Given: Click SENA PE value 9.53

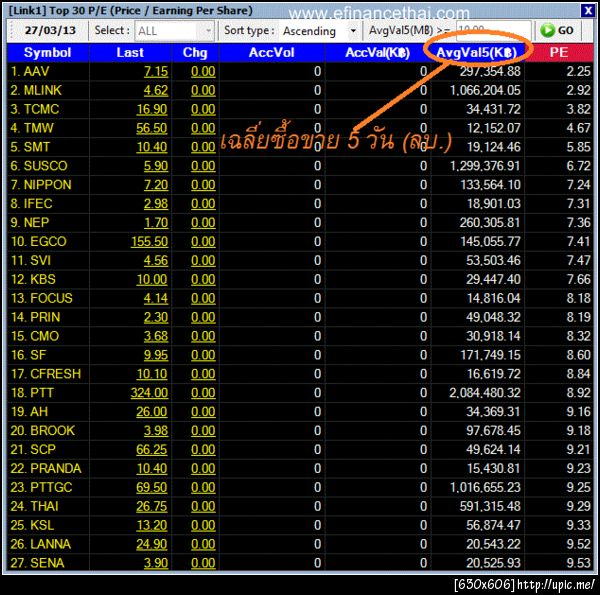Looking at the screenshot, I should [579, 563].
